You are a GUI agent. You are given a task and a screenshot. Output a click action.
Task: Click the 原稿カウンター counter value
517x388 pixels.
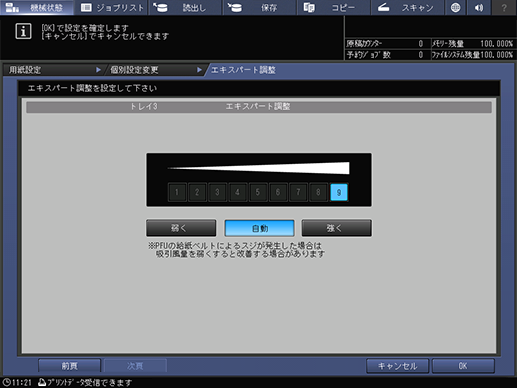(421, 44)
